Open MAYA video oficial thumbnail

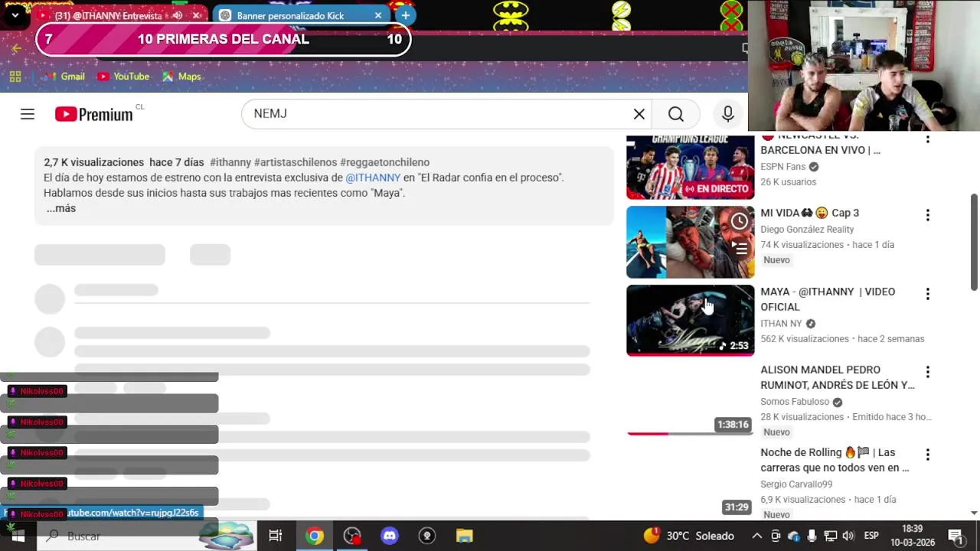click(x=690, y=321)
